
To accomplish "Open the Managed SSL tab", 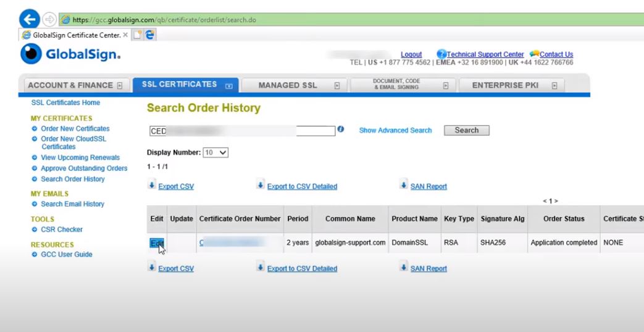I will pos(294,85).
